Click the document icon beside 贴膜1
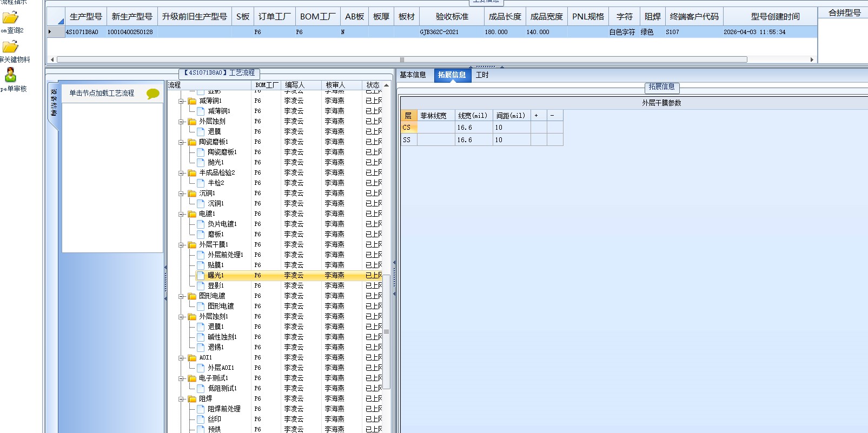868x433 pixels. pos(201,265)
